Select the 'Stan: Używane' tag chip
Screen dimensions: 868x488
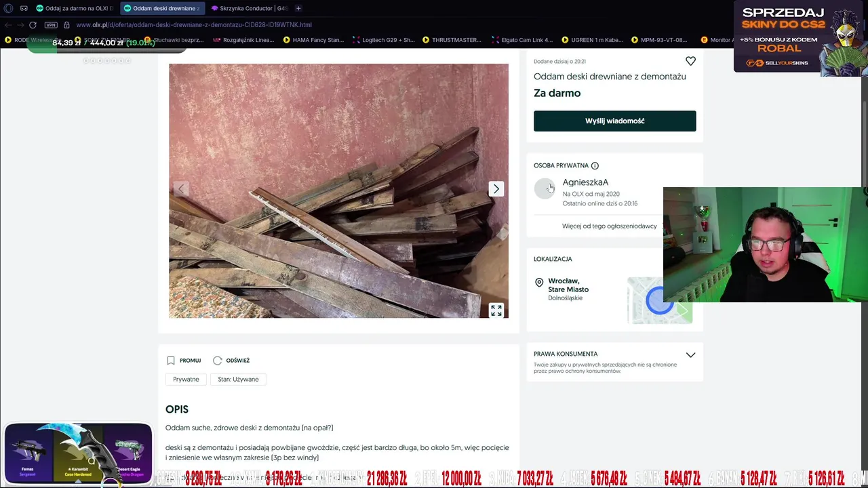point(238,379)
